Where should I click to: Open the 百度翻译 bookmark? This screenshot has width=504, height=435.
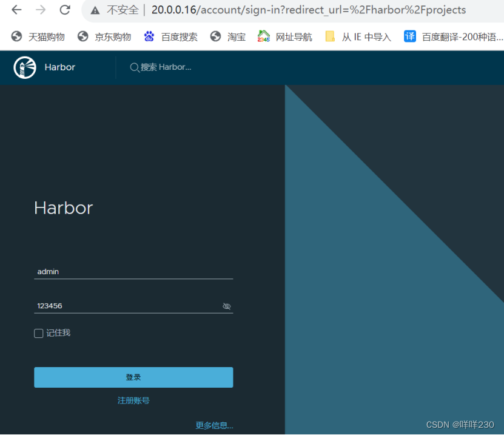click(454, 36)
